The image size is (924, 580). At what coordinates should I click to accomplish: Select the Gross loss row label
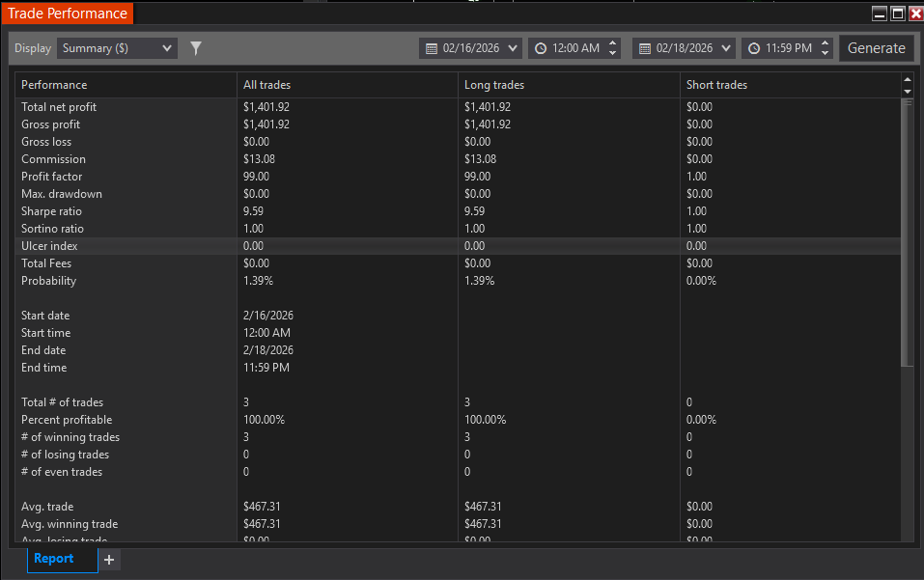(46, 142)
